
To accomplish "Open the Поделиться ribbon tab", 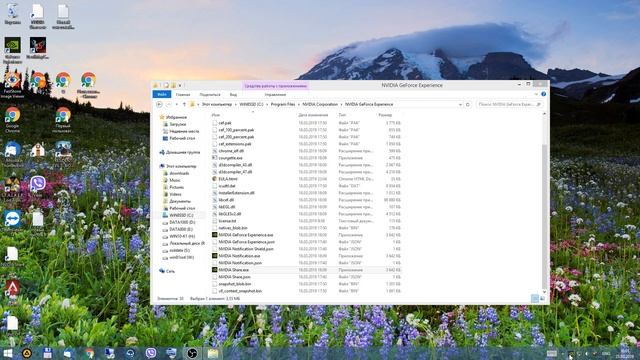I will [x=210, y=95].
